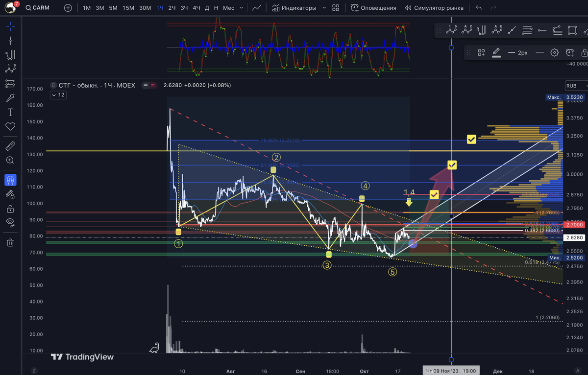
Task: Open indicator templates grid icon
Action: (336, 8)
